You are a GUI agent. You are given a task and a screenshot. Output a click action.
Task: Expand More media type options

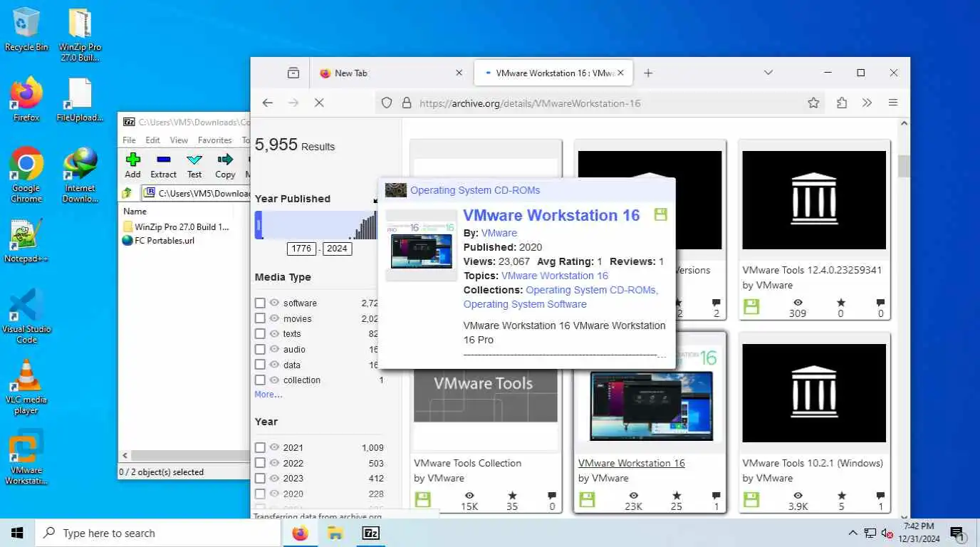coord(269,394)
